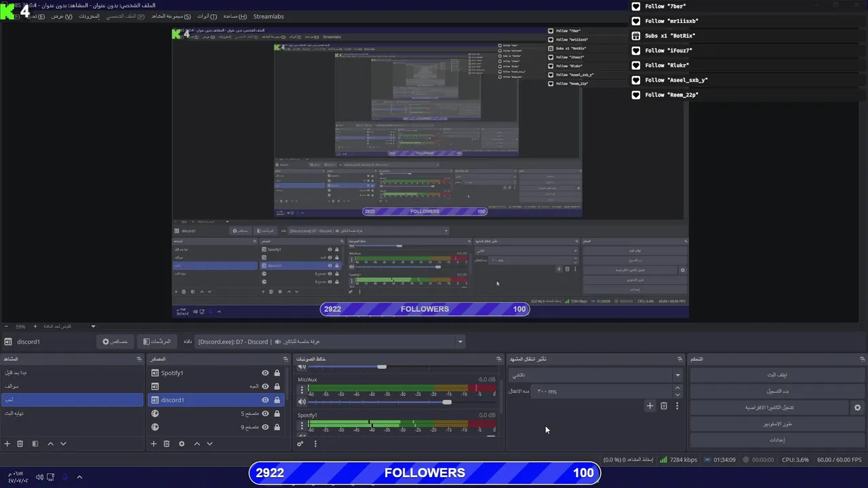Undock the Audio Mixer panel
This screenshot has height=488, width=868.
pyautogui.click(x=500, y=359)
